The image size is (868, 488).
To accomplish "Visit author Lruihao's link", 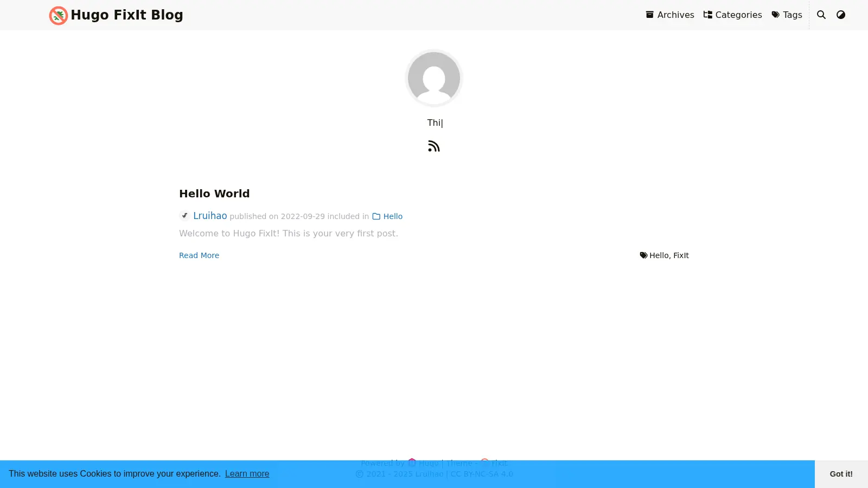I will click(210, 216).
